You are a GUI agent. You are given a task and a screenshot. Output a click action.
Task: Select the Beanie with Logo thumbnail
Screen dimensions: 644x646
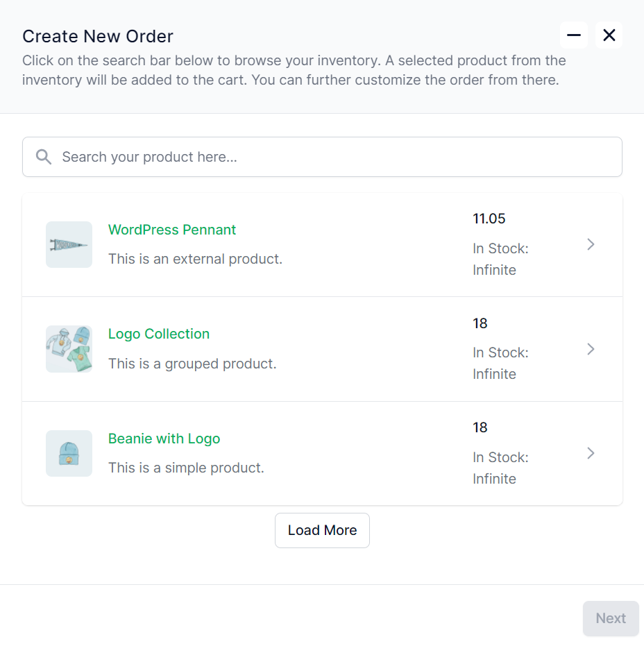(x=69, y=453)
